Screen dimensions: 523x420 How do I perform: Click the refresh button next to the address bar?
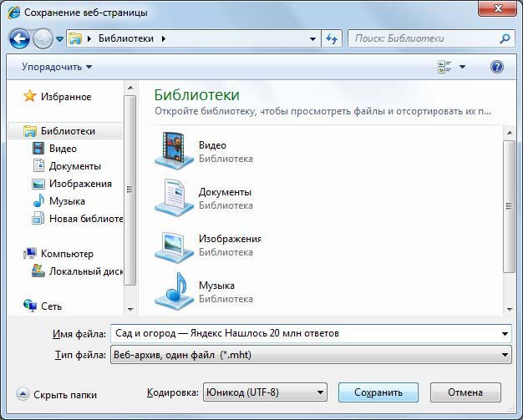[332, 38]
